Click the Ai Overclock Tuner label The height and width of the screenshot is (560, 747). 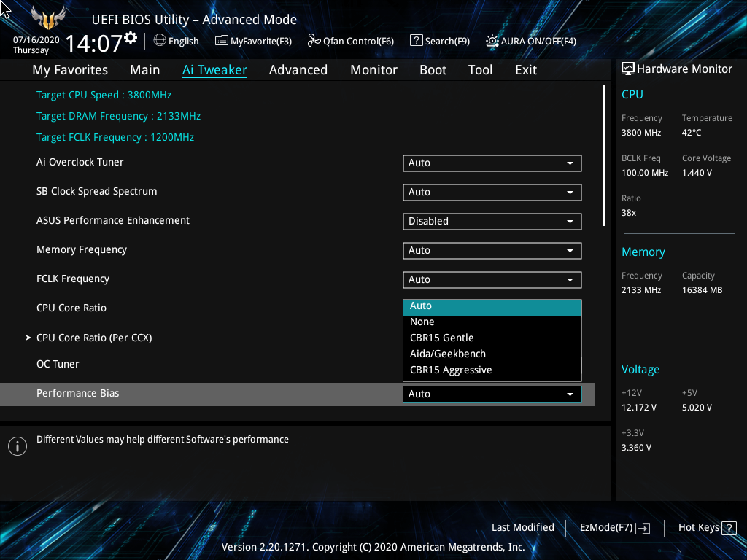pyautogui.click(x=80, y=163)
